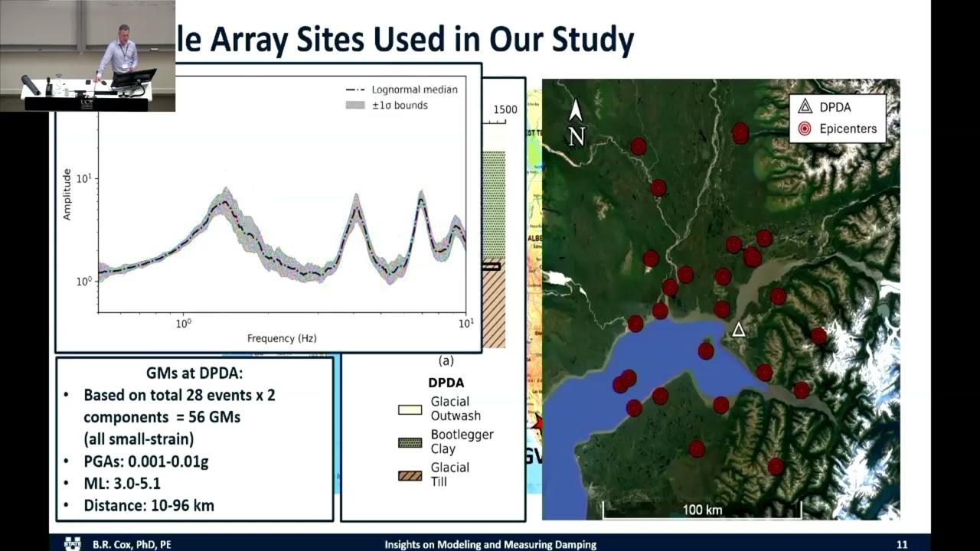Click the B.R. Cox, PhD, PE footer text

click(132, 544)
